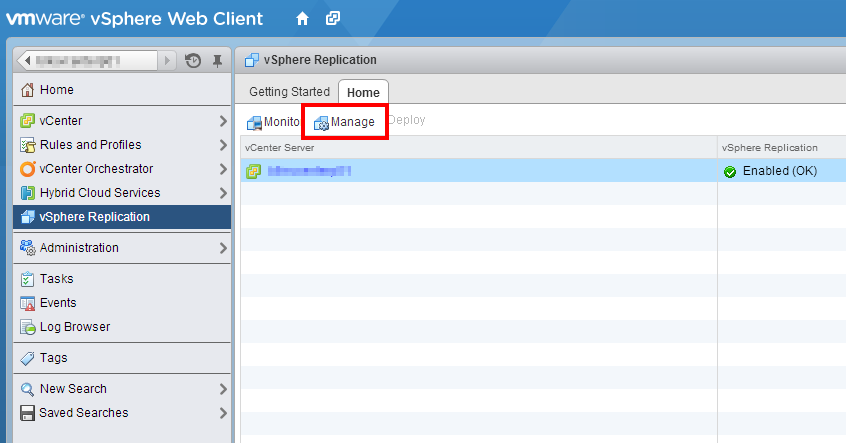Viewport: 846px width, 443px height.
Task: Click the vSphere Replication title icon
Action: pos(251,60)
